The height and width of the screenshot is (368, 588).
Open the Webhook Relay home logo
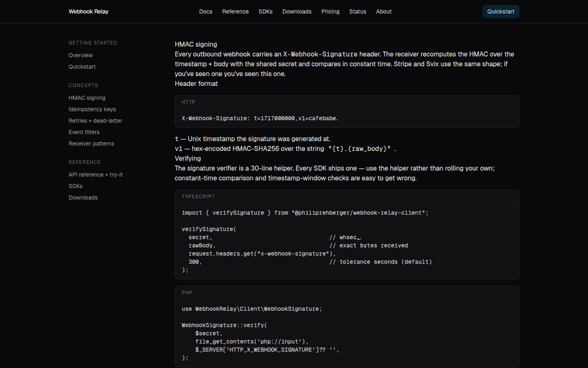(x=88, y=11)
